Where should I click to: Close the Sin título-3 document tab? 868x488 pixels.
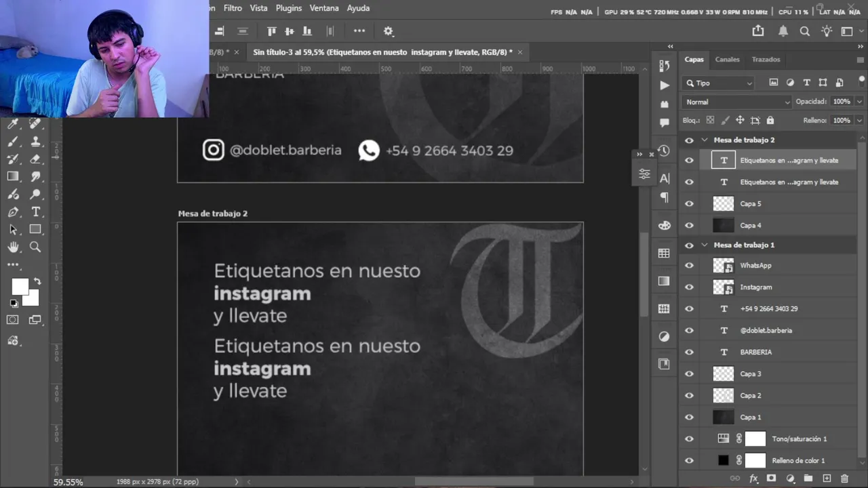[x=520, y=52]
